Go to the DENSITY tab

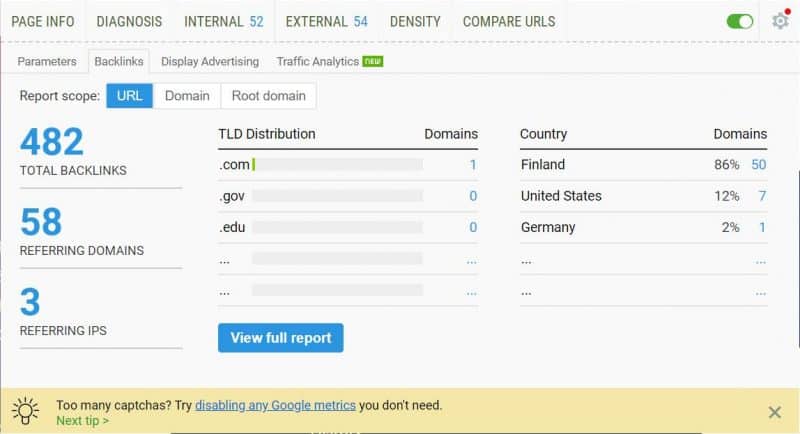(x=415, y=21)
